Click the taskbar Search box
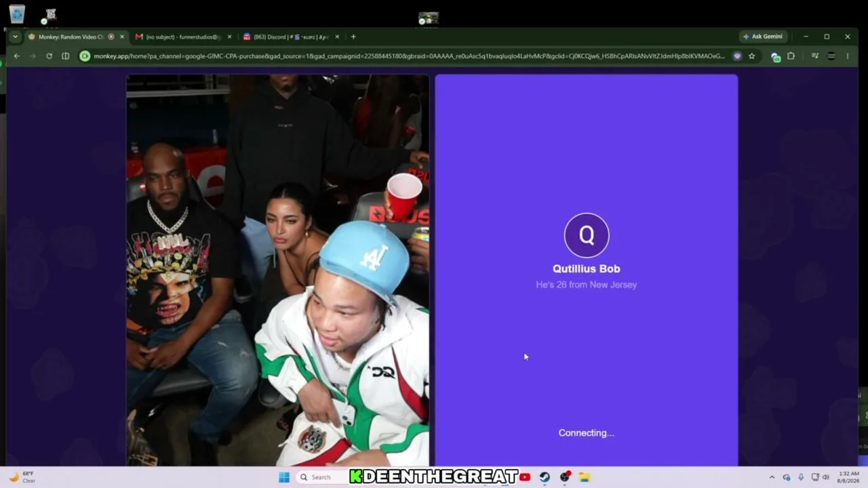 (321, 477)
